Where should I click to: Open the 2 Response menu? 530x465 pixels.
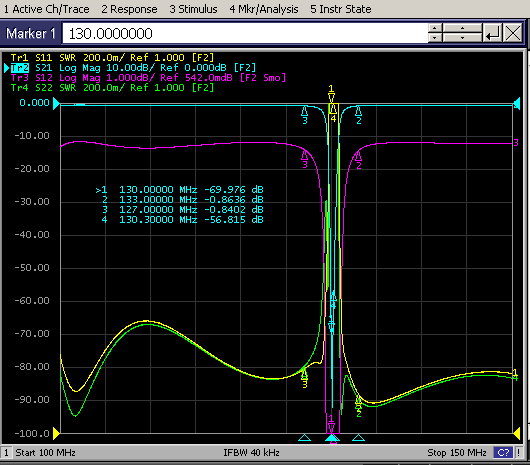coord(129,9)
